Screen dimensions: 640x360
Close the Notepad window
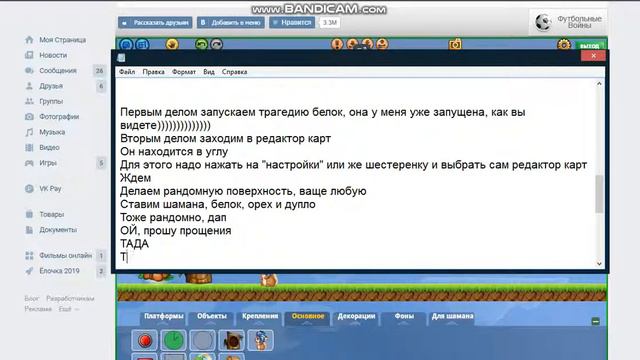coord(593,56)
